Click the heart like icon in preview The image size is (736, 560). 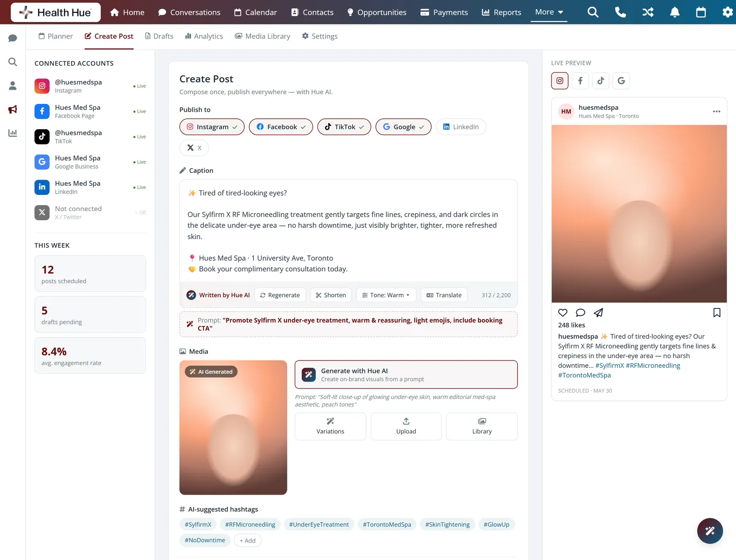coord(563,313)
